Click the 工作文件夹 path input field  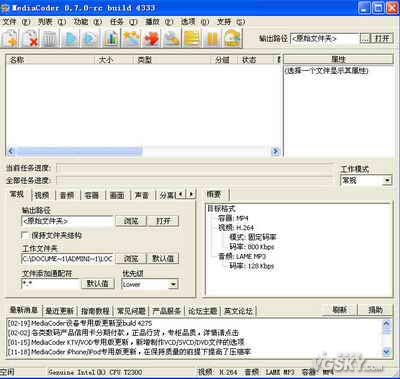click(67, 258)
